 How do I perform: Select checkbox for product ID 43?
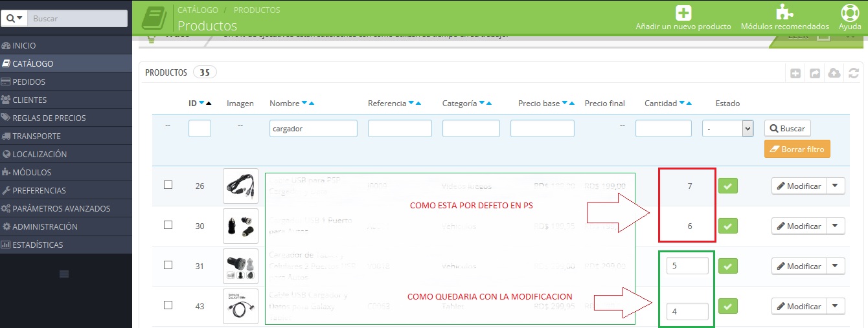point(168,305)
